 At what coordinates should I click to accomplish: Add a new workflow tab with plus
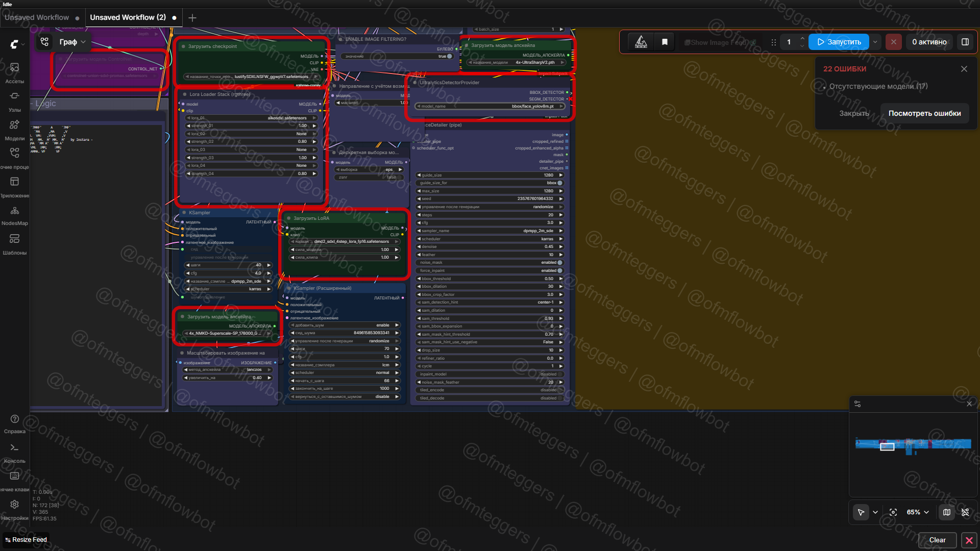point(192,18)
